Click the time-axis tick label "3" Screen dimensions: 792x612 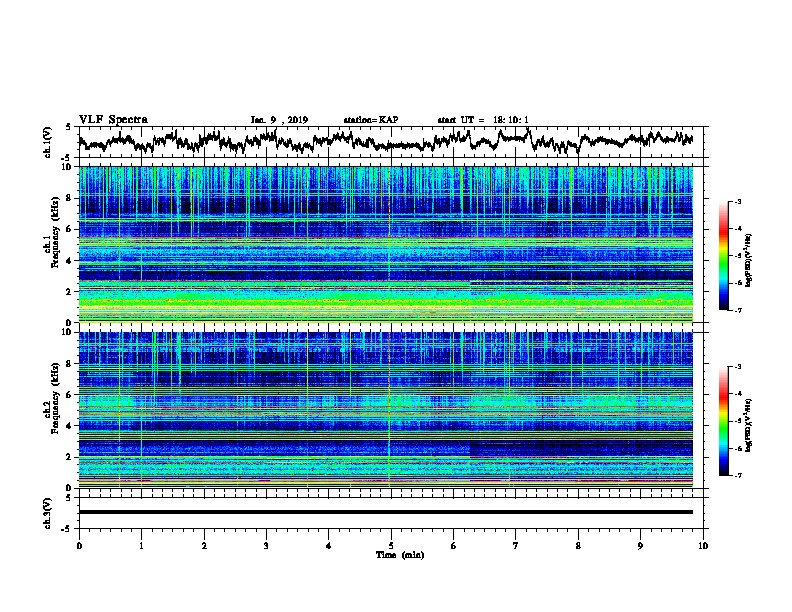point(266,546)
